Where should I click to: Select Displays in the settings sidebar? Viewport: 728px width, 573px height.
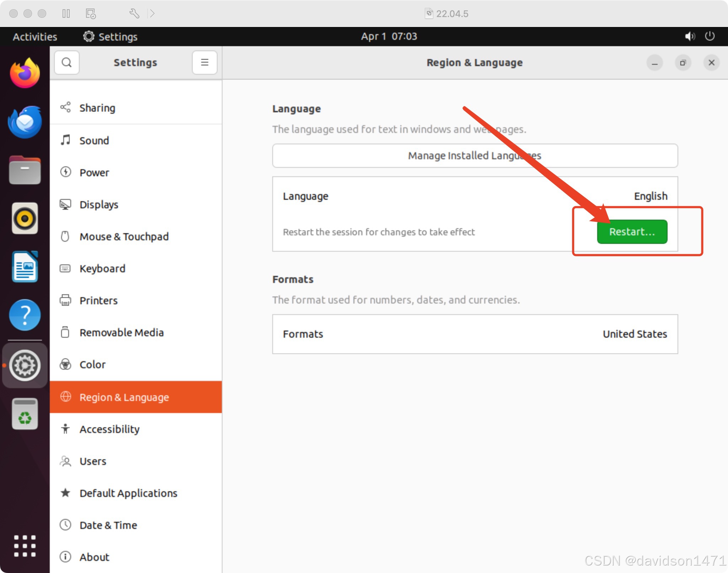(99, 205)
